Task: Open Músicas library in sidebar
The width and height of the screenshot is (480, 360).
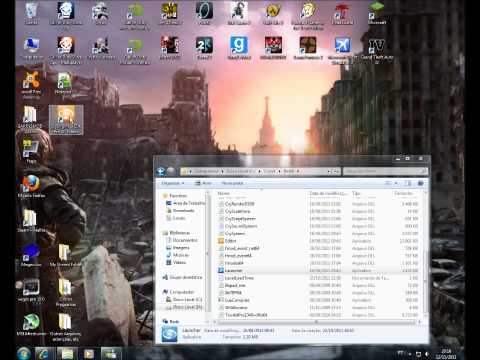Action: click(x=178, y=255)
